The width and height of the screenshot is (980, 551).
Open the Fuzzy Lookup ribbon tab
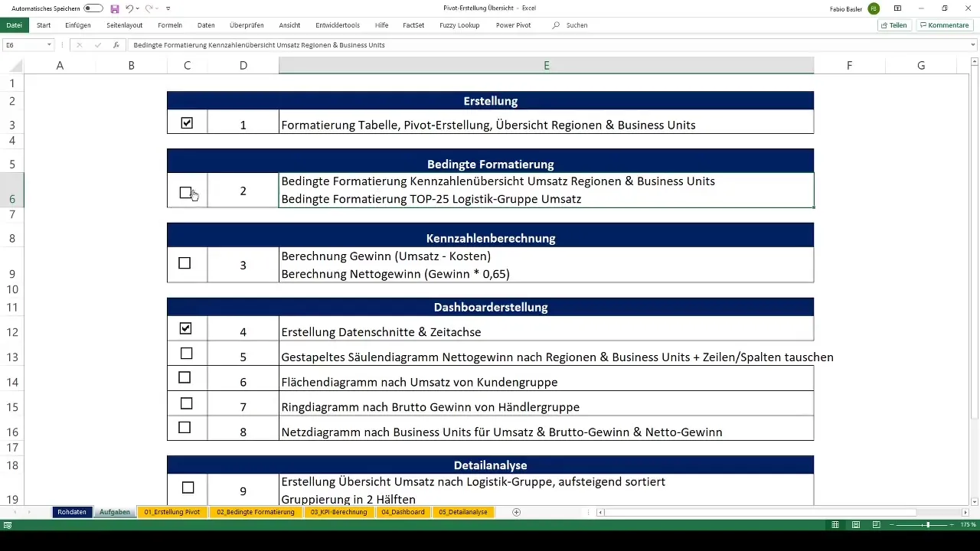(x=459, y=25)
